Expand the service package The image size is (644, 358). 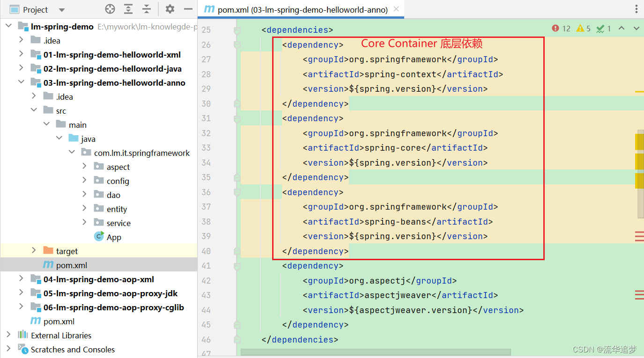click(x=84, y=223)
